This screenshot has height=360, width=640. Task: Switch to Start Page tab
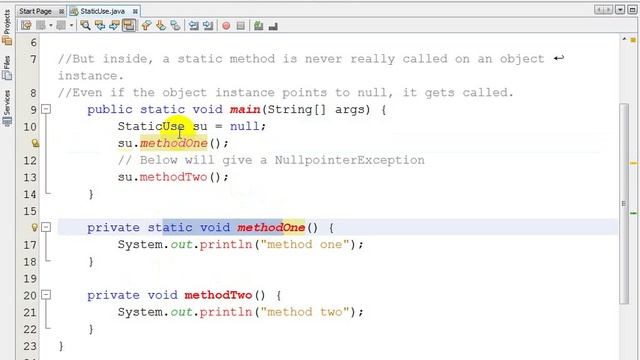click(x=35, y=11)
